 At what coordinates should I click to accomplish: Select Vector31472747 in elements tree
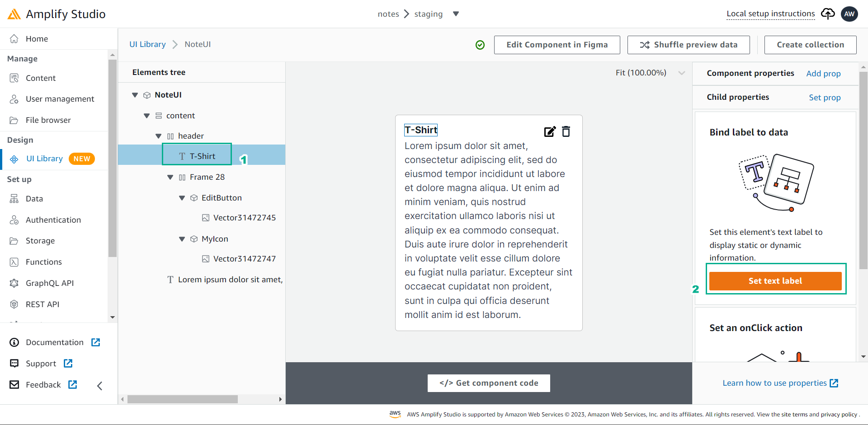pos(244,259)
